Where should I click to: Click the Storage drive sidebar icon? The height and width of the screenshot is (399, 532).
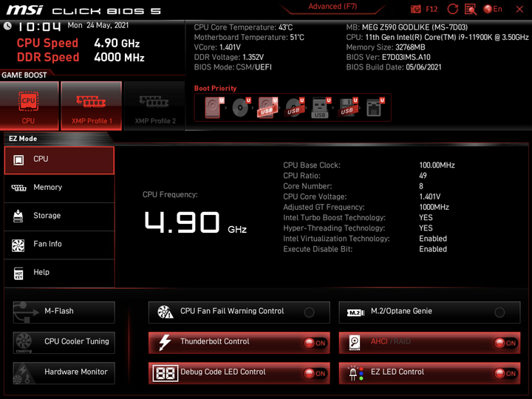click(18, 216)
